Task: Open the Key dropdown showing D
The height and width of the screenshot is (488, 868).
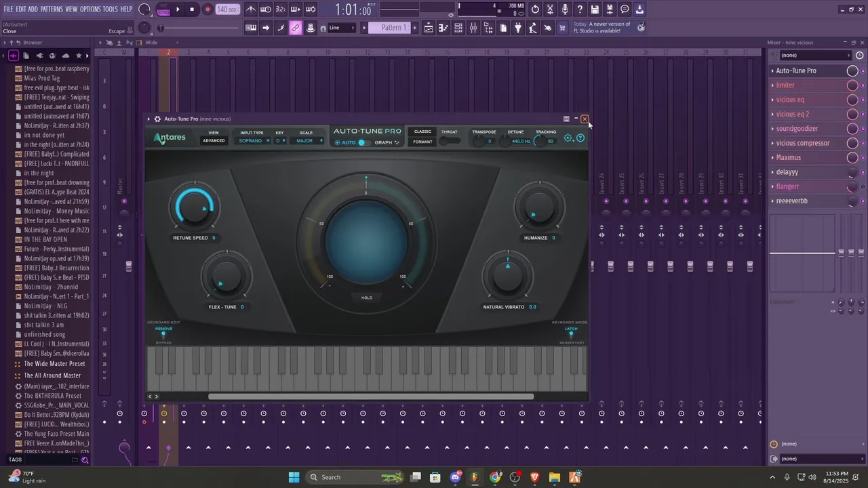Action: [x=280, y=141]
